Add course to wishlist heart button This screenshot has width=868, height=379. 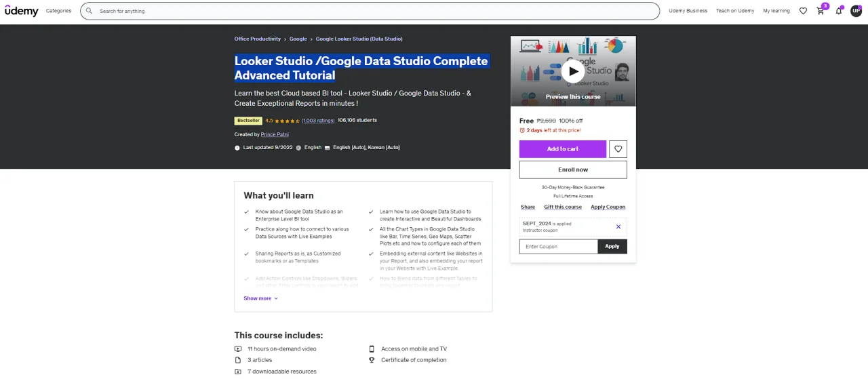[618, 149]
